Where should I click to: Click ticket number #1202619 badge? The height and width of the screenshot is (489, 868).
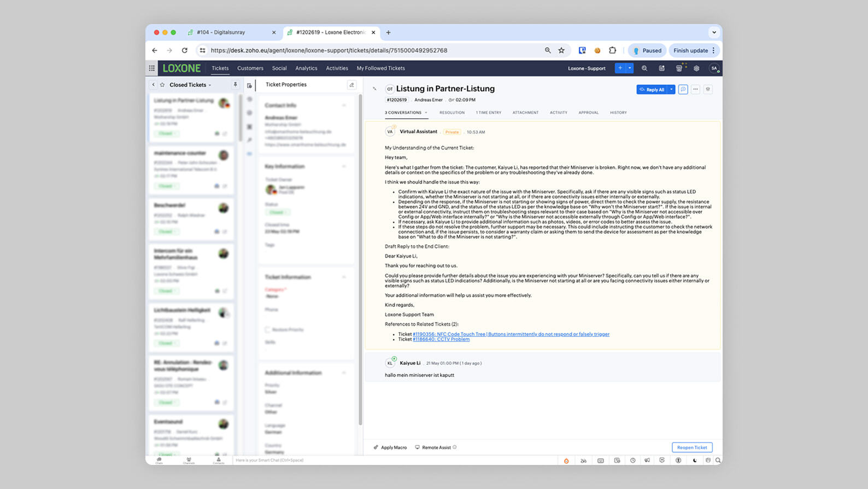[397, 100]
